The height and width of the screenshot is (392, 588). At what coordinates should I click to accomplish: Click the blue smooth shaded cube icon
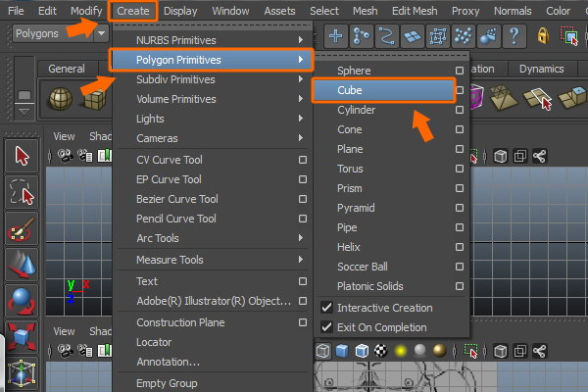pos(342,351)
